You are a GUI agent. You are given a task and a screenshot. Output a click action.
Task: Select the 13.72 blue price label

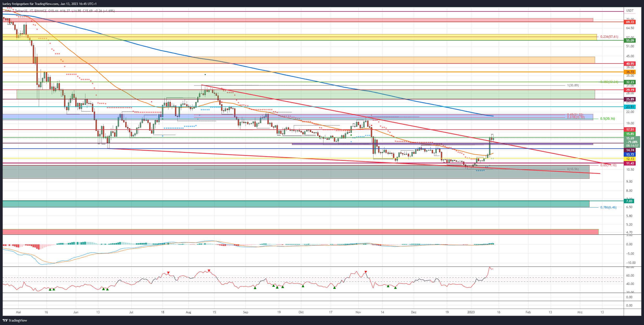click(630, 155)
